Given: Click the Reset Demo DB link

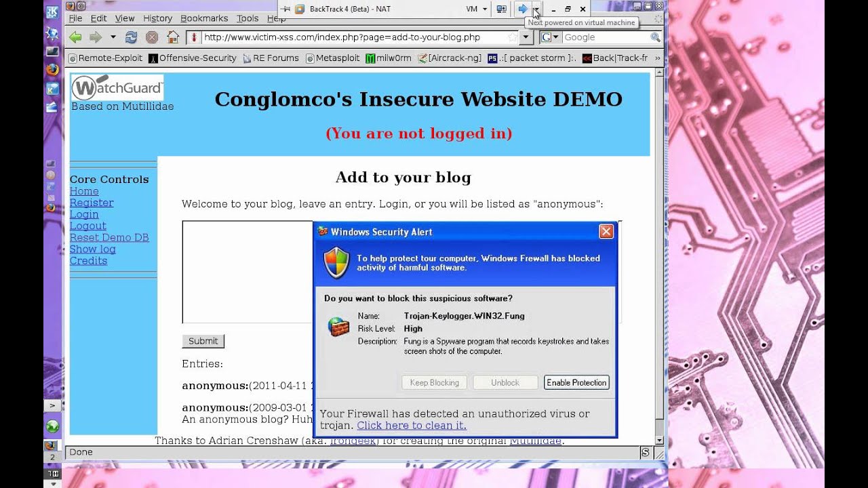Looking at the screenshot, I should click(x=109, y=237).
